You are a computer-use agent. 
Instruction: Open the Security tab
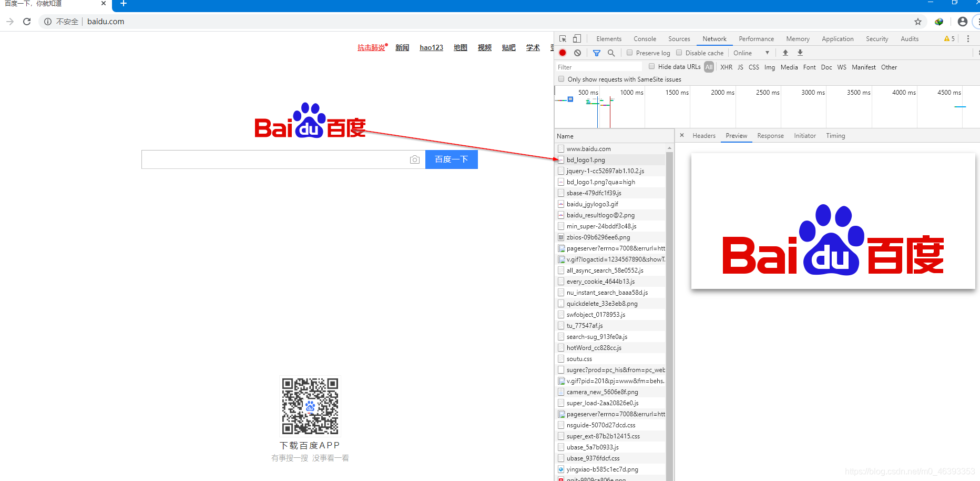(877, 39)
